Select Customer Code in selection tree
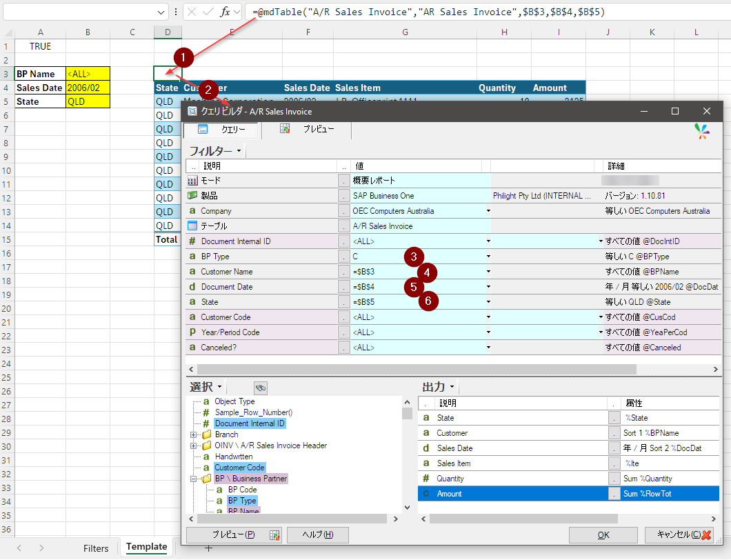Viewport: 731px width, 560px height. tap(239, 468)
